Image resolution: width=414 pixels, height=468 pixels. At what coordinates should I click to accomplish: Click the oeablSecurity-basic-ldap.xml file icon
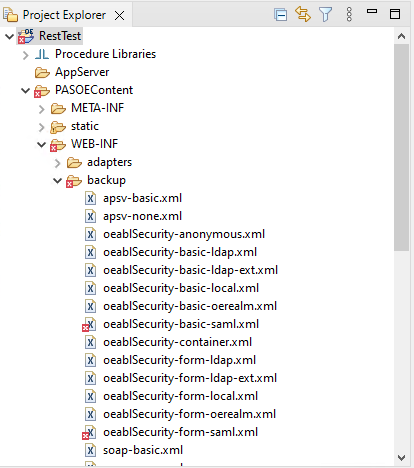pos(90,252)
